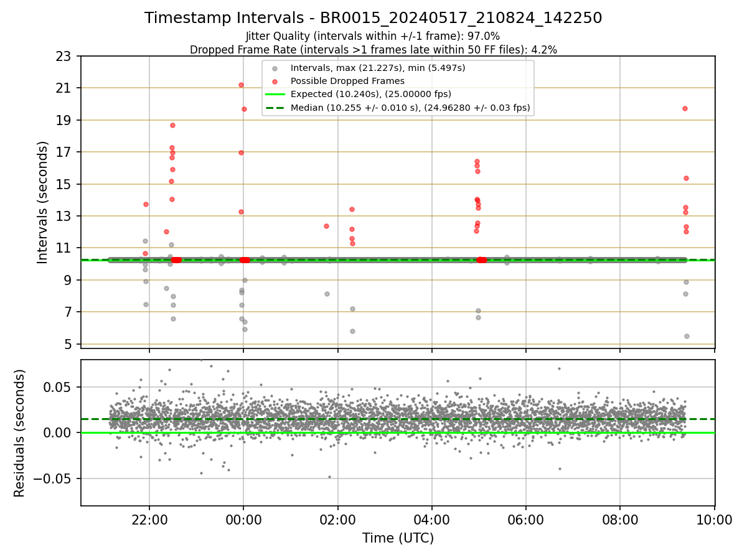Click the 'Residuals (seconds)' y-axis label
The height and width of the screenshot is (560, 747).
pyautogui.click(x=19, y=433)
